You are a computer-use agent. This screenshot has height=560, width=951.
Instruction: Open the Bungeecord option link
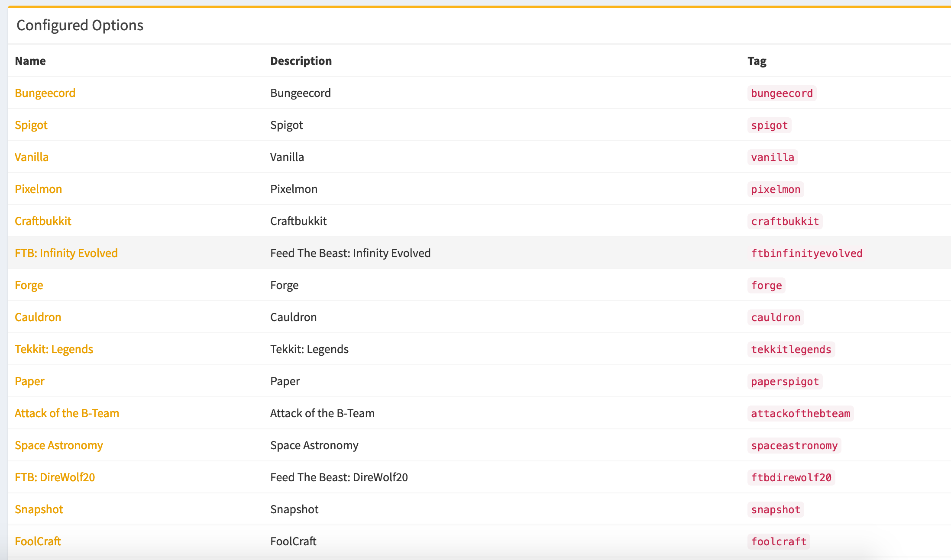tap(45, 93)
